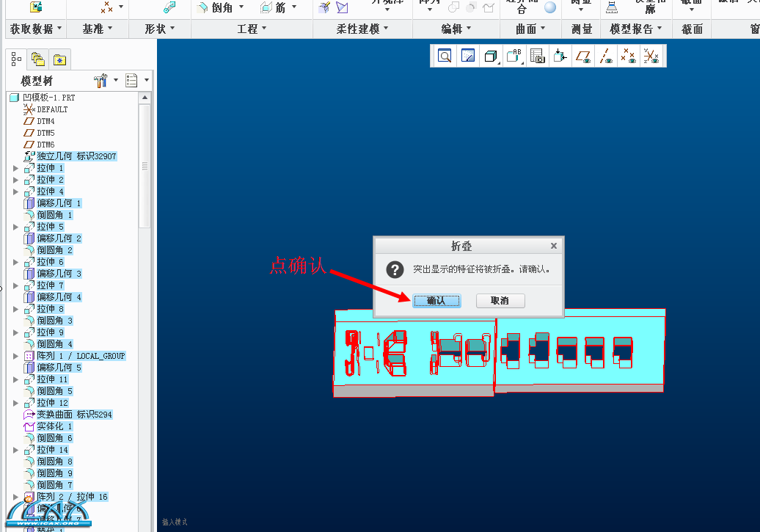
Task: Click 取消 in the 折叠 dialog
Action: [x=500, y=301]
